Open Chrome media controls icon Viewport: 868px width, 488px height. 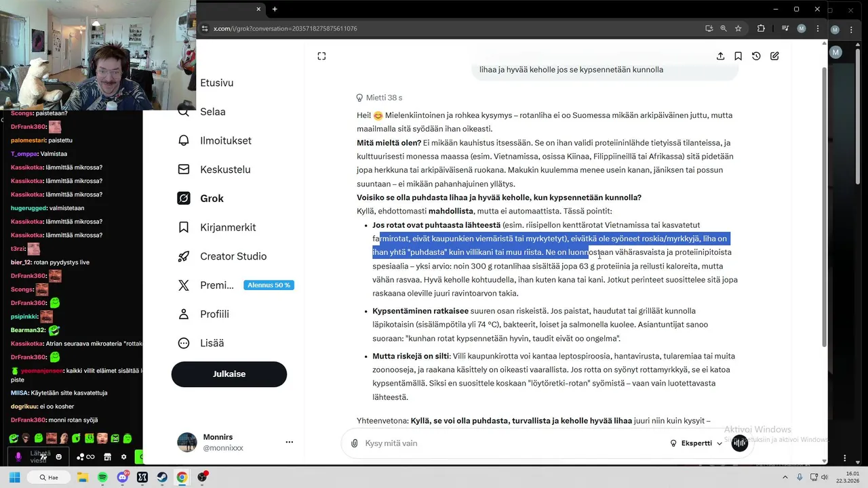click(785, 28)
